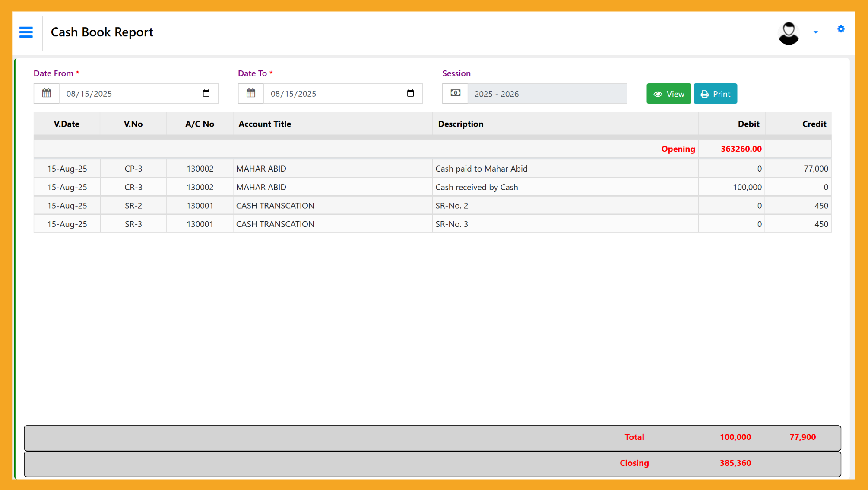Click the Account Title column header
This screenshot has width=868, height=490.
click(x=265, y=124)
